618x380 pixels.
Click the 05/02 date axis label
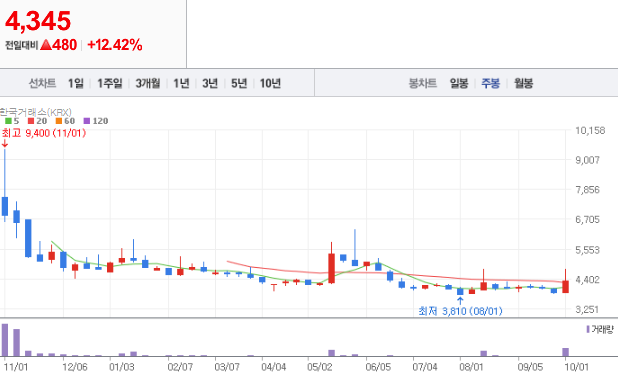point(320,367)
